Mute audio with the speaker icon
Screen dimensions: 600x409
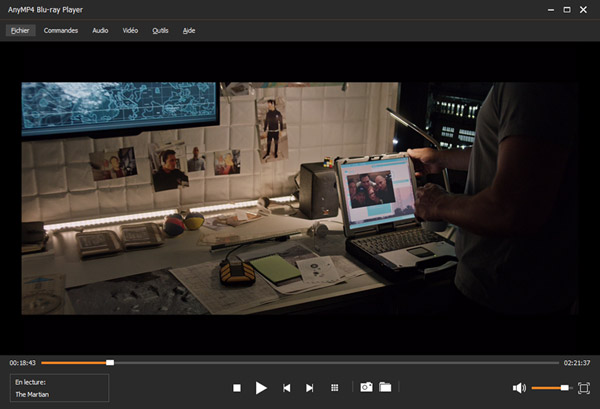point(519,387)
